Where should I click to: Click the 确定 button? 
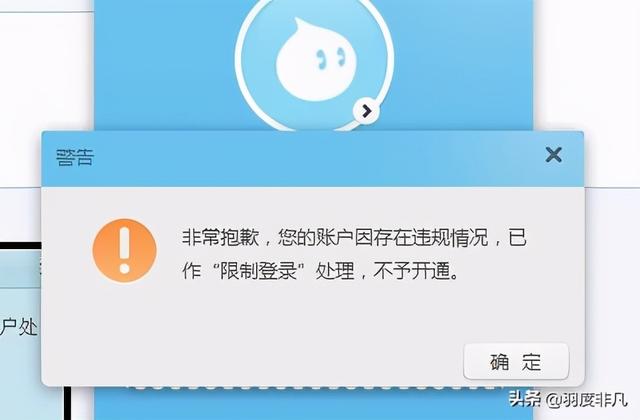pos(516,362)
